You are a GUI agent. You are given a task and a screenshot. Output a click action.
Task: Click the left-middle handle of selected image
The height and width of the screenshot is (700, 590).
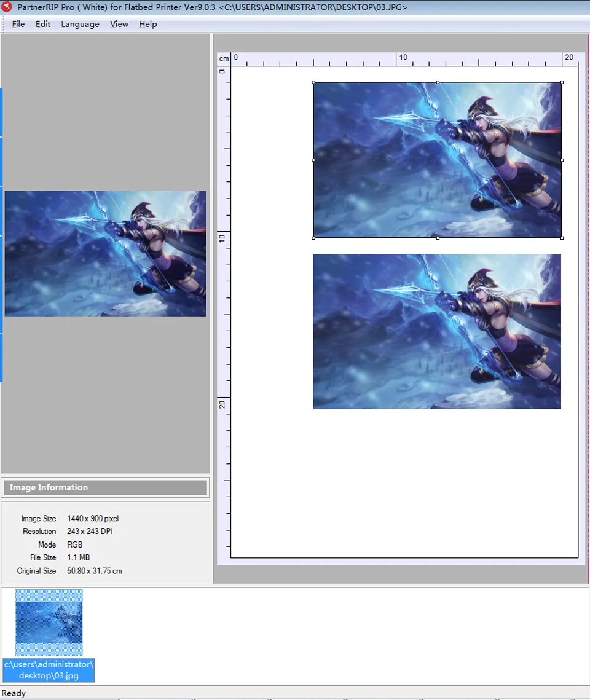pyautogui.click(x=313, y=160)
